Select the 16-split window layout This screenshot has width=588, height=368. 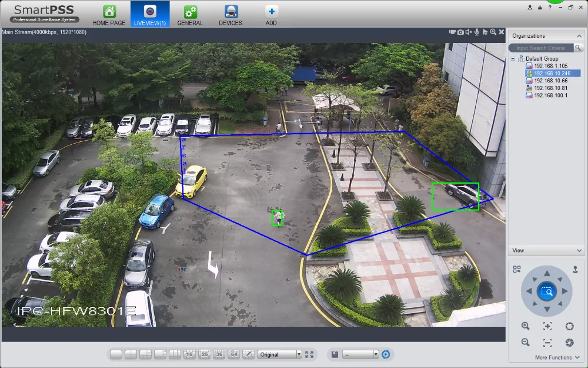[x=189, y=354]
